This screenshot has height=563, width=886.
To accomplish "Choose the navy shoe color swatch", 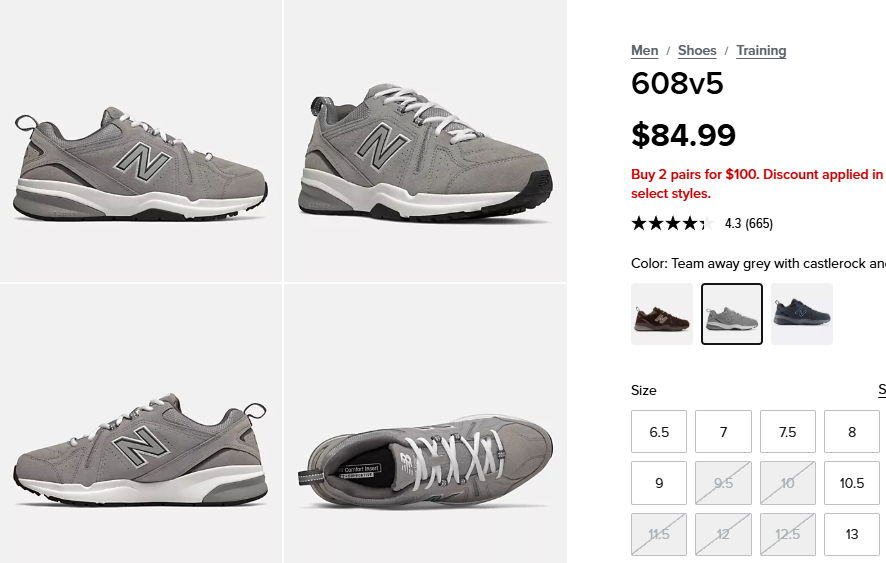I will click(x=802, y=314).
